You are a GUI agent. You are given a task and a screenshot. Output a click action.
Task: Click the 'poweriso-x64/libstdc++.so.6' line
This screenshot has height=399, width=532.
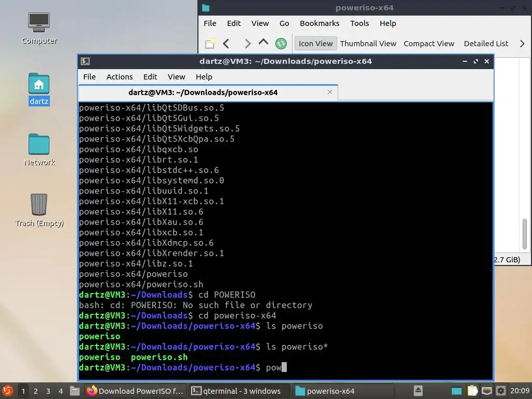(149, 170)
